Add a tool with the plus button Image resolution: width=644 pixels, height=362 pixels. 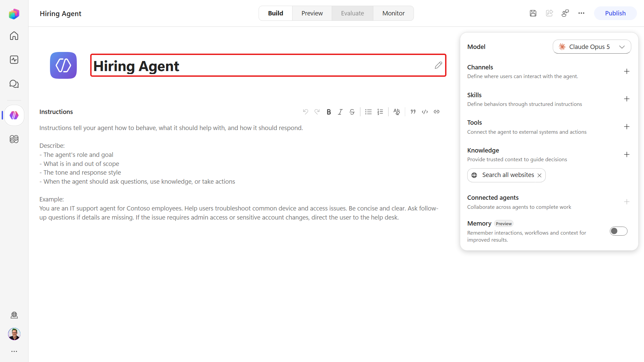[627, 127]
